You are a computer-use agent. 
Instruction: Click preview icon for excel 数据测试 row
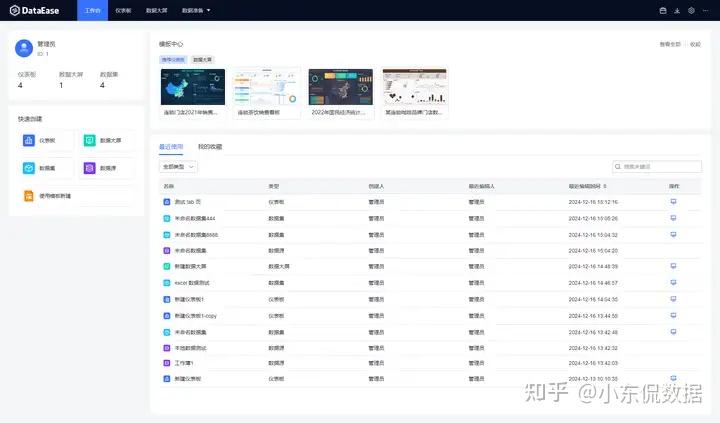click(673, 282)
